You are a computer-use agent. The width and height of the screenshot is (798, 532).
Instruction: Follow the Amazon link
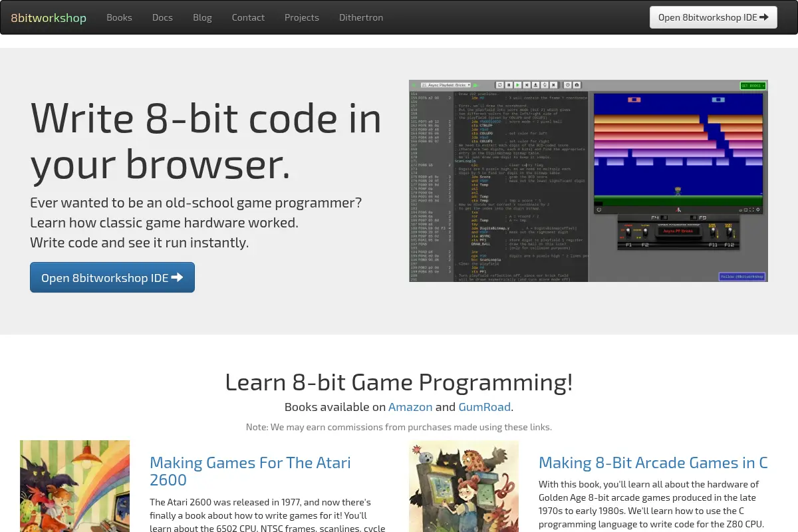coord(410,407)
